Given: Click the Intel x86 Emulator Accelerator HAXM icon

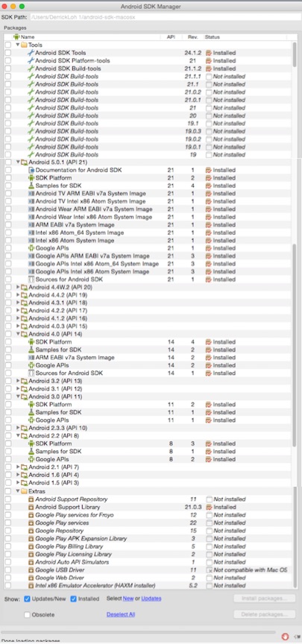Looking at the screenshot, I should click(x=31, y=586).
